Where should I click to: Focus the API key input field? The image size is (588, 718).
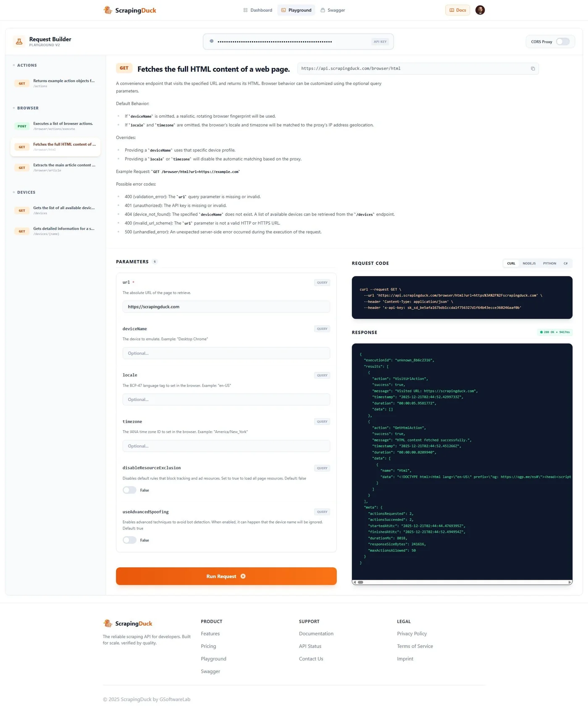coord(298,42)
